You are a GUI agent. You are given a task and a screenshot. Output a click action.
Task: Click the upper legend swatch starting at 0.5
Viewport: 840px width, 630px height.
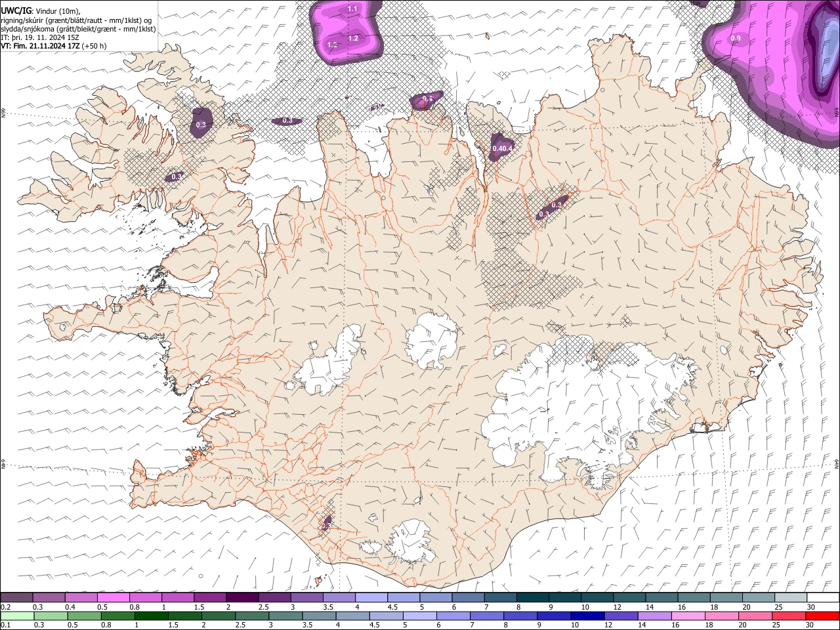114,597
